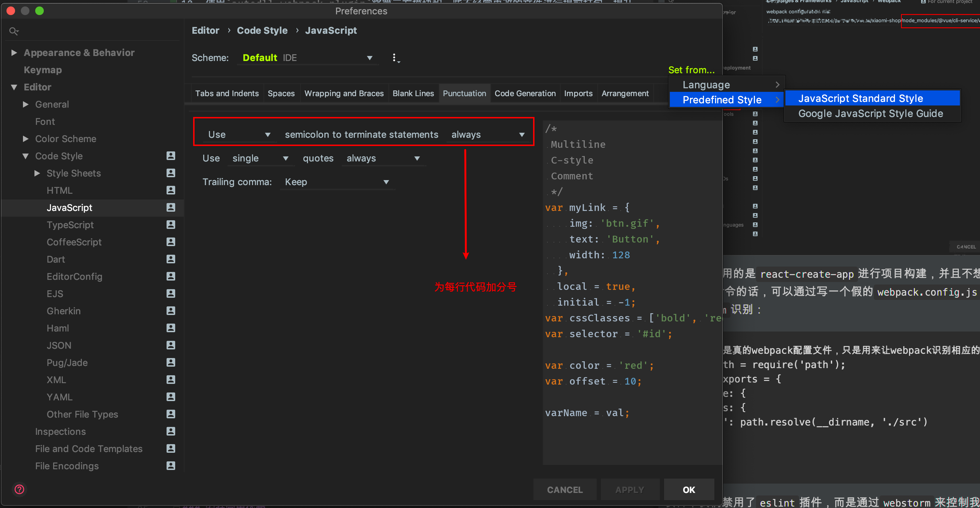Select TypeScript in Code Style tree
The image size is (980, 508).
click(x=70, y=225)
